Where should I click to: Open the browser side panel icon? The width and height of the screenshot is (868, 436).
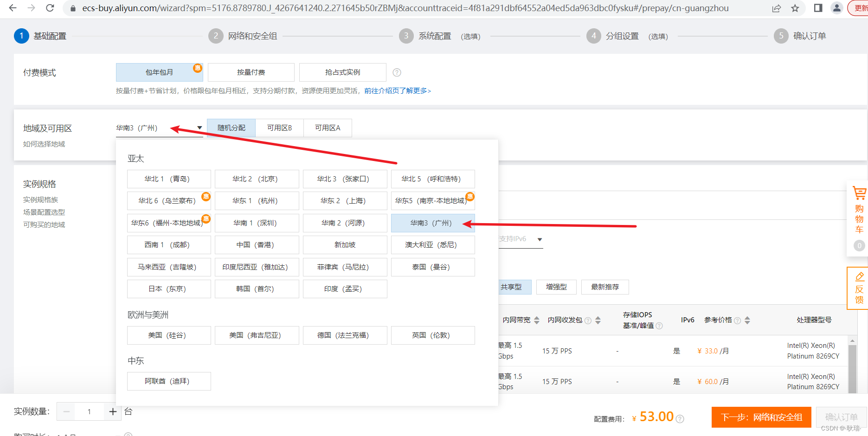coord(818,8)
